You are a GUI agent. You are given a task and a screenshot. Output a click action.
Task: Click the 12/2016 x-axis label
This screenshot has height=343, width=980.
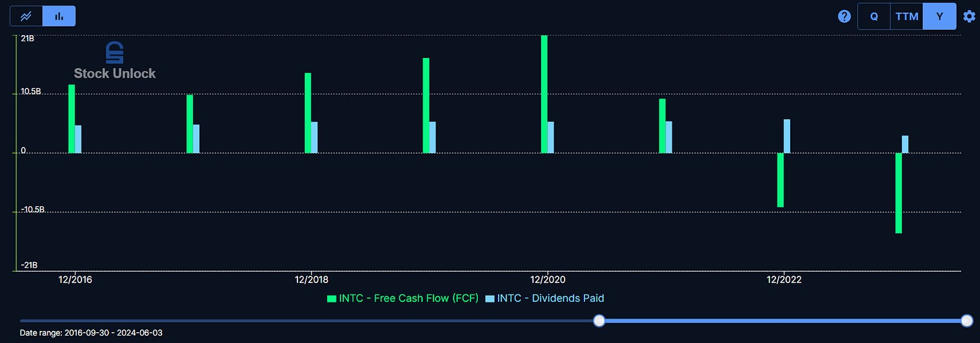[75, 279]
